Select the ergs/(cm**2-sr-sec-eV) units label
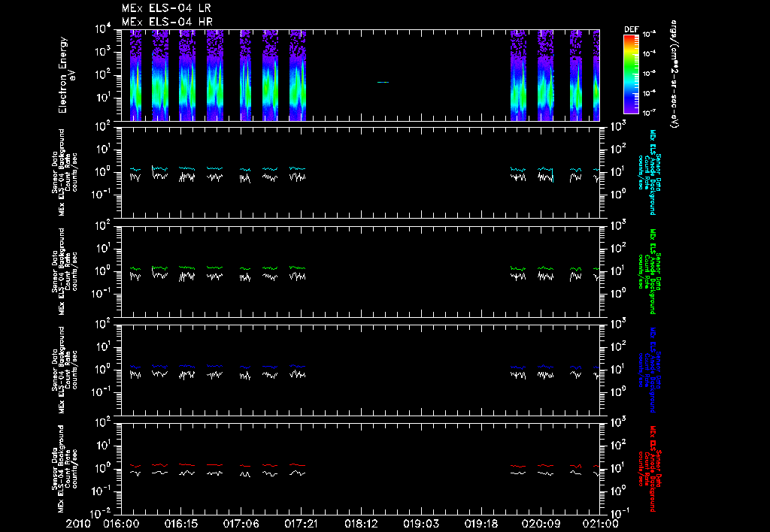770x532 pixels. pyautogui.click(x=674, y=74)
